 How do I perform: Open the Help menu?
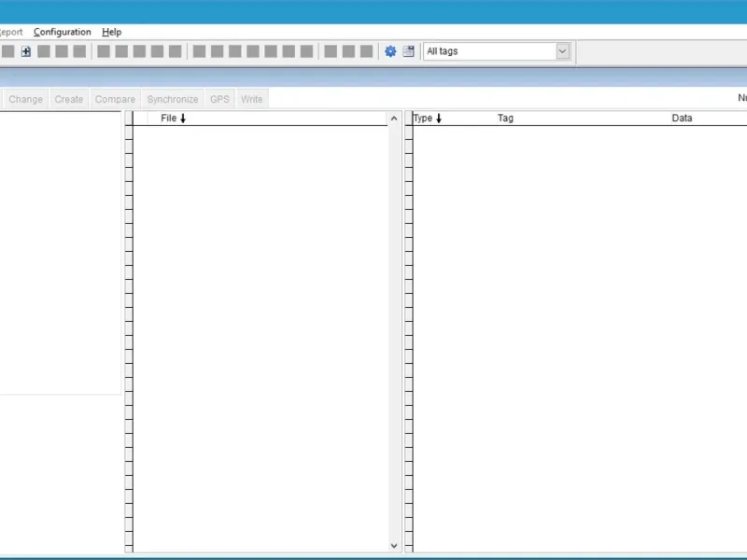click(x=111, y=32)
